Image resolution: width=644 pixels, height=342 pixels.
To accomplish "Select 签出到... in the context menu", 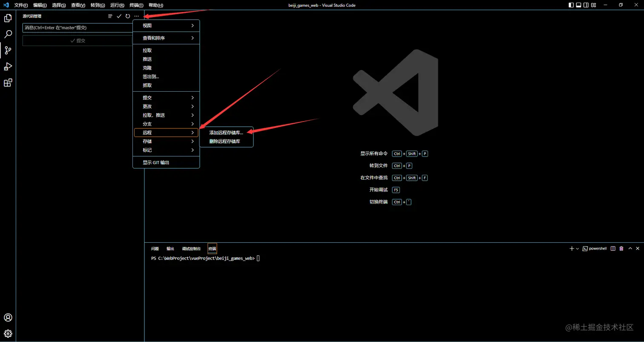I will (166, 76).
